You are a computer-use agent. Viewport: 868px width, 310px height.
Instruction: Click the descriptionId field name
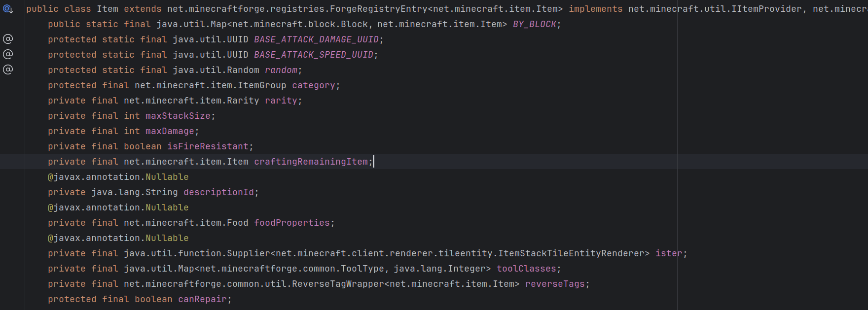click(x=218, y=192)
